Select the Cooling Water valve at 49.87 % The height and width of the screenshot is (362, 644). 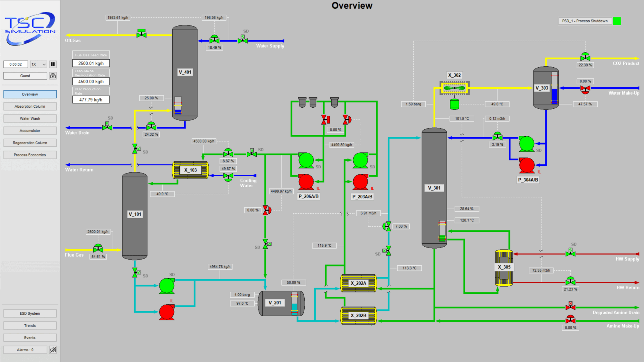pyautogui.click(x=228, y=177)
